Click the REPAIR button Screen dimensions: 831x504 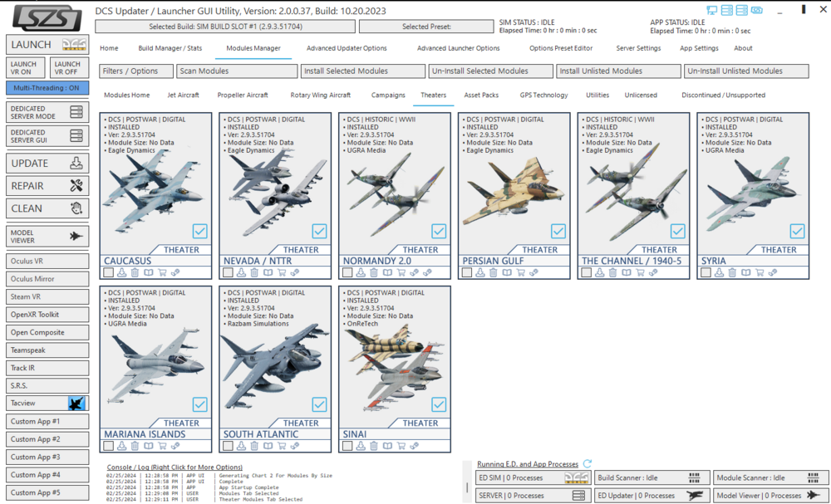(47, 186)
